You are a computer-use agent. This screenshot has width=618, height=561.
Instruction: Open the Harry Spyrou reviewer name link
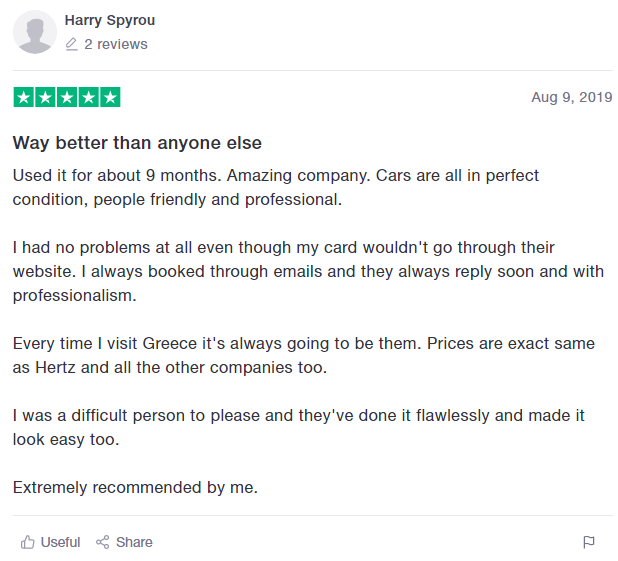pos(110,20)
